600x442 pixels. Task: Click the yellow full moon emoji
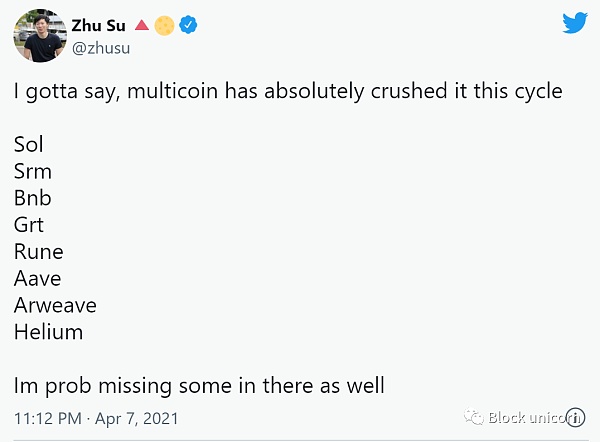pyautogui.click(x=165, y=25)
